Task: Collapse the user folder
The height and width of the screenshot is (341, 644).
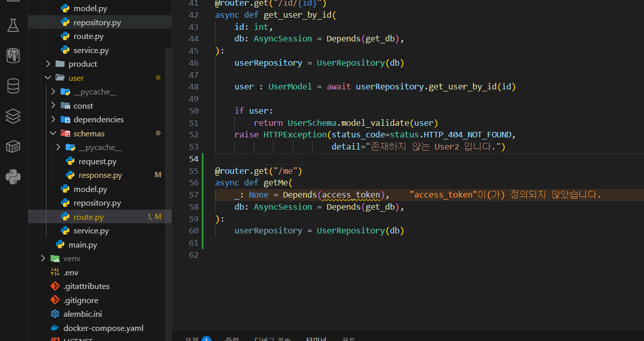Action: tap(48, 78)
